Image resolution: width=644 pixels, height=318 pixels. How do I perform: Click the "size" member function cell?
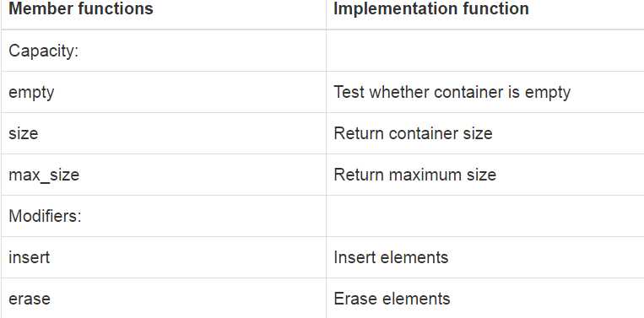[164, 133]
